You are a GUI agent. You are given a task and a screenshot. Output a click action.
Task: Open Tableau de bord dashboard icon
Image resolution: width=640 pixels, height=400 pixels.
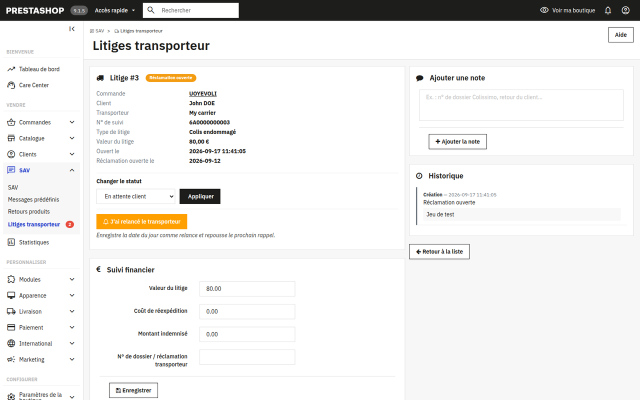[x=11, y=69]
